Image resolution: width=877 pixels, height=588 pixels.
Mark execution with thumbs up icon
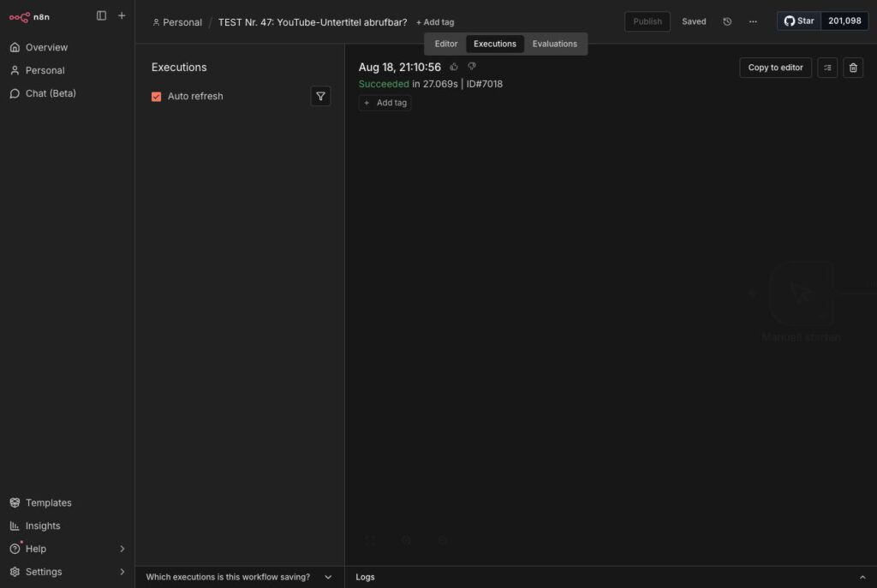pyautogui.click(x=454, y=67)
